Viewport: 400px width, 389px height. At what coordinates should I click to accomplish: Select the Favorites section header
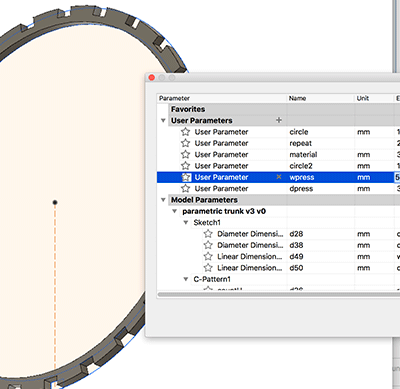188,109
